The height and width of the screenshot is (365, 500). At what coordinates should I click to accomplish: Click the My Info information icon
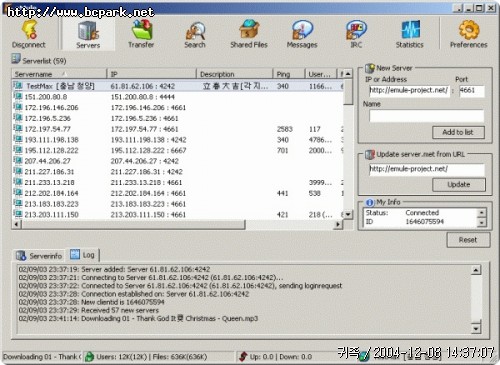tap(370, 202)
